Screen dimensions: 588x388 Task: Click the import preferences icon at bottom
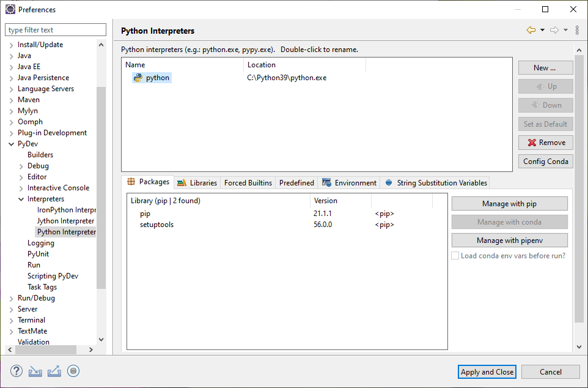click(x=34, y=371)
